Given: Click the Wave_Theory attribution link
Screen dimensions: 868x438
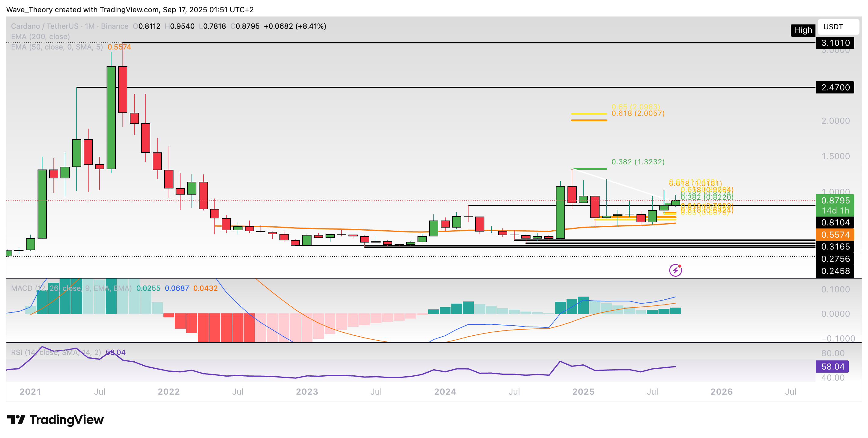Looking at the screenshot, I should coord(29,10).
